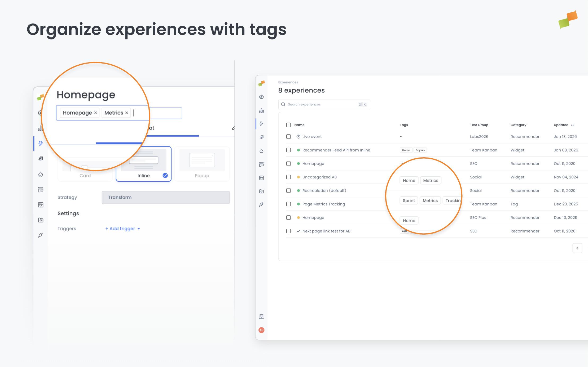588x367 pixels.
Task: Open the code window icon in sidebar
Action: pos(261,178)
